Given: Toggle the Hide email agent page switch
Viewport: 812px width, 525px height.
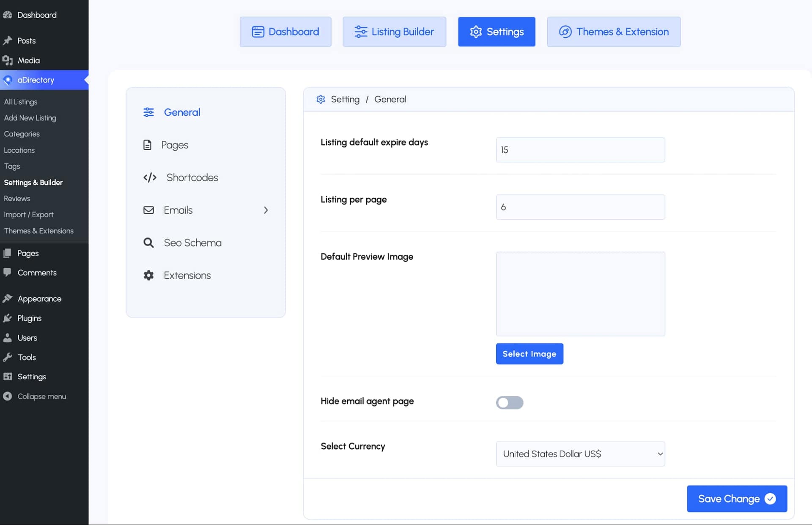Looking at the screenshot, I should pos(509,402).
